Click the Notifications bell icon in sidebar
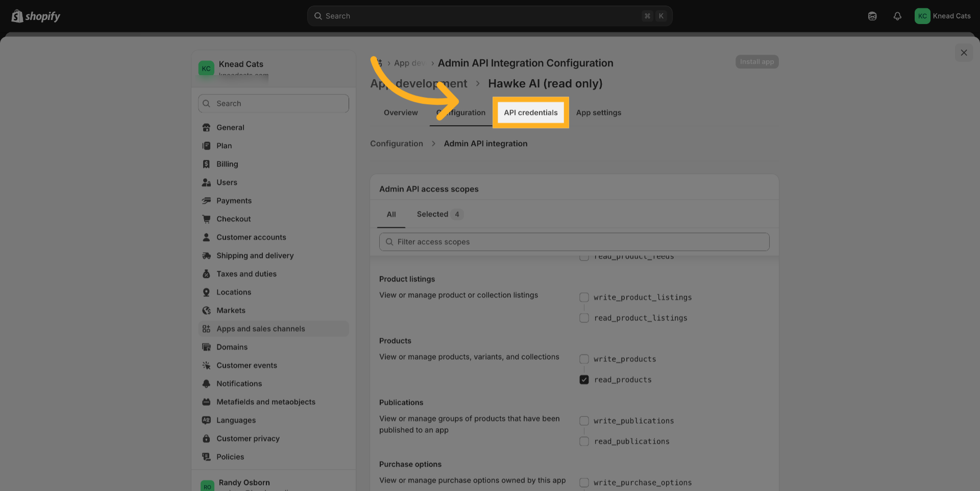 click(x=206, y=384)
